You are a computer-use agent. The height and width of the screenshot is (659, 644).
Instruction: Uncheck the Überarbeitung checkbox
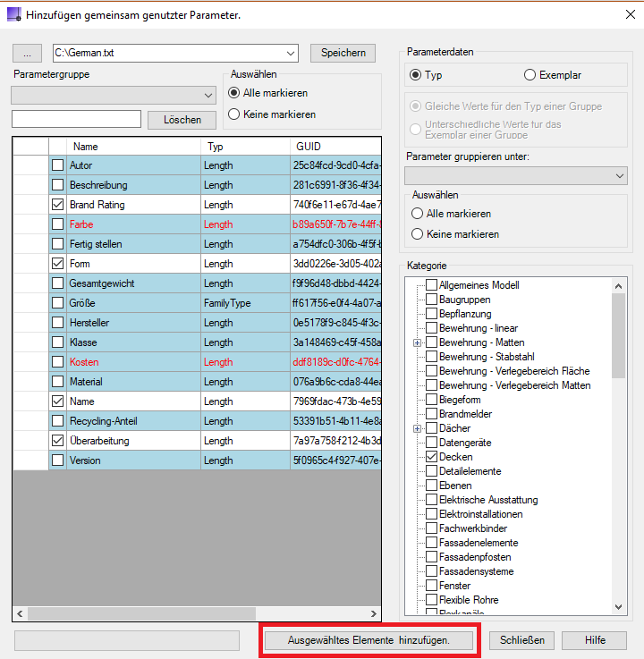[x=57, y=441]
